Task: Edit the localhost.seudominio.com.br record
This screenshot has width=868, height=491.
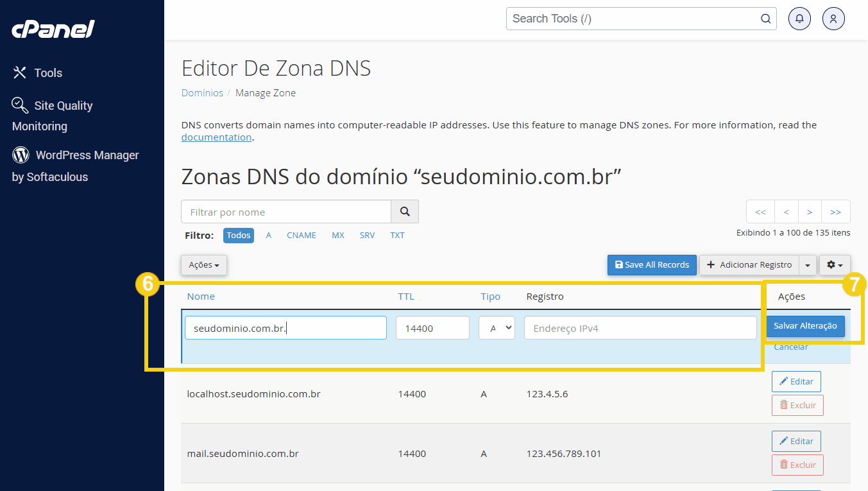Action: [x=796, y=381]
